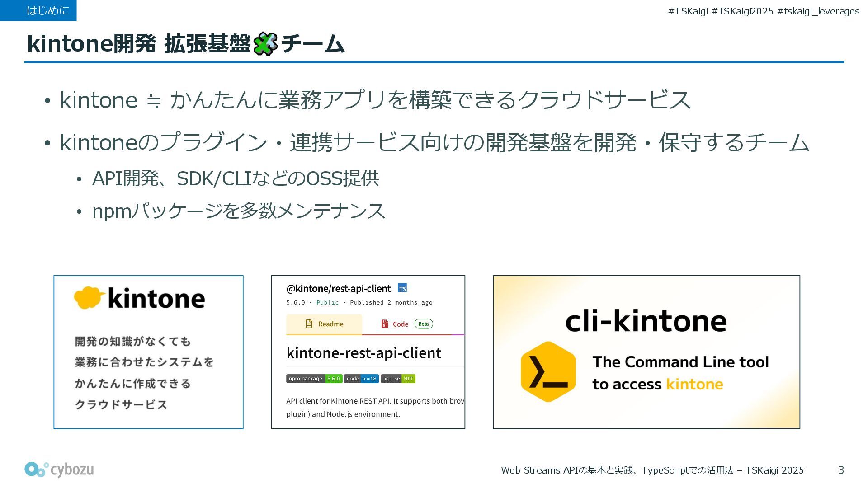Open the Readme tab
Viewport: 868px width, 488px height.
pos(324,324)
